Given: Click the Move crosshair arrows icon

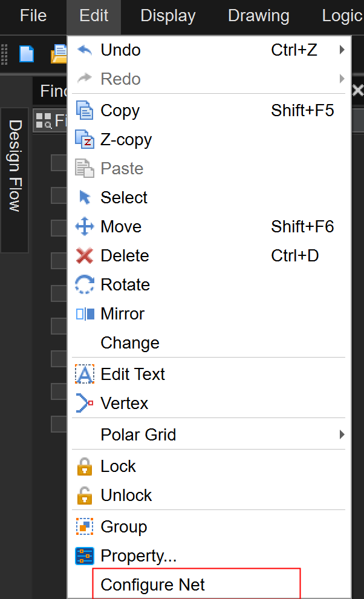Looking at the screenshot, I should coord(85,227).
